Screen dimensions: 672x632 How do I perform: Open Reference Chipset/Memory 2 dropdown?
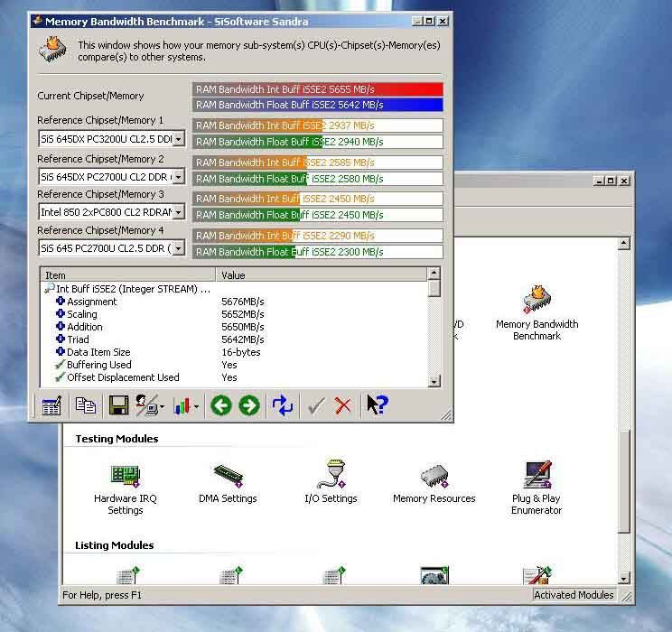pyautogui.click(x=178, y=177)
